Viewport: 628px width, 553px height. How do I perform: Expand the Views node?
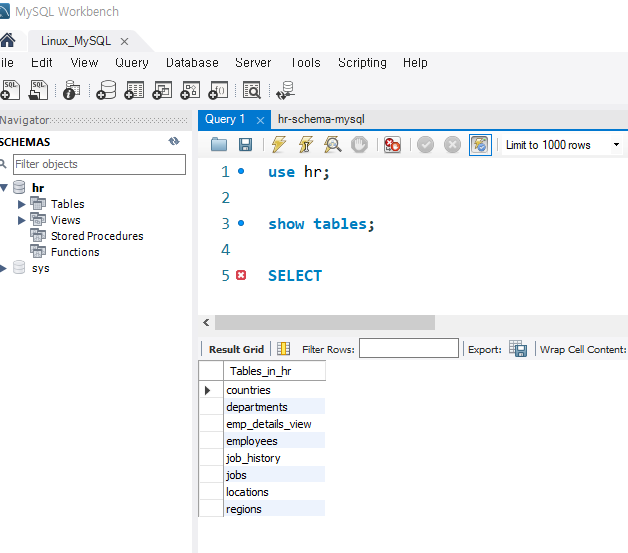click(22, 220)
